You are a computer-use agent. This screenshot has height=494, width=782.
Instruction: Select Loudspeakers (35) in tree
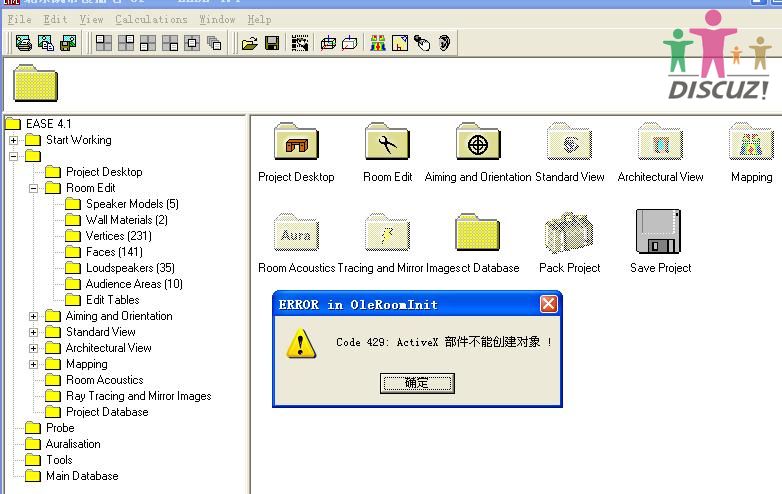[130, 268]
